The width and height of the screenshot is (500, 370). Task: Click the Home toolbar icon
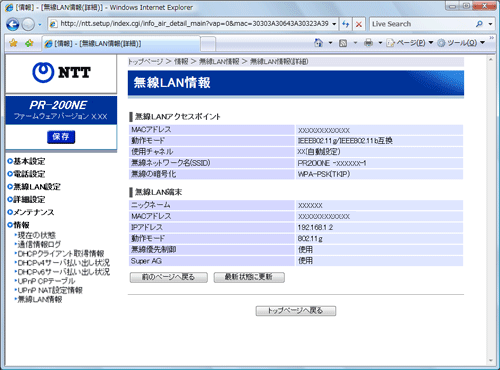(x=319, y=43)
